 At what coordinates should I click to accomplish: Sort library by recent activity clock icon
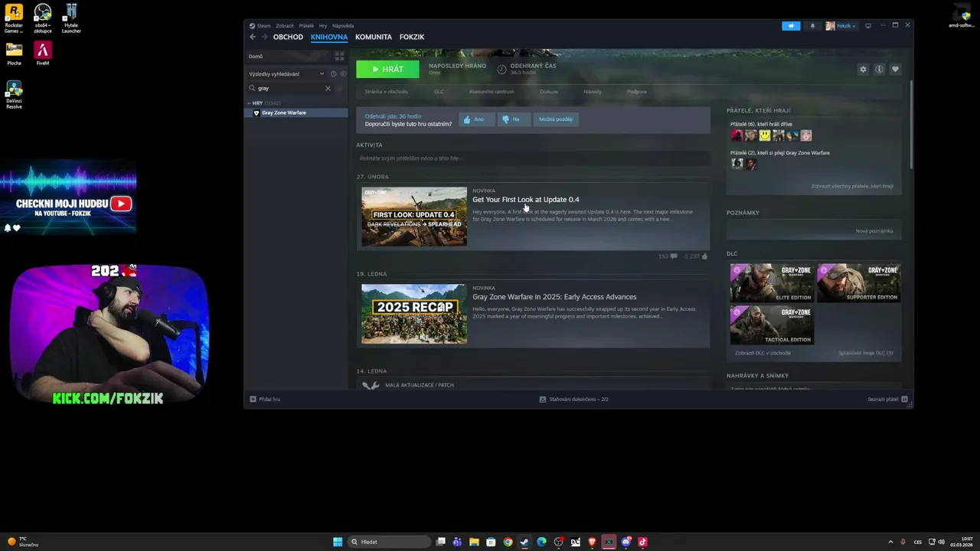pos(333,73)
